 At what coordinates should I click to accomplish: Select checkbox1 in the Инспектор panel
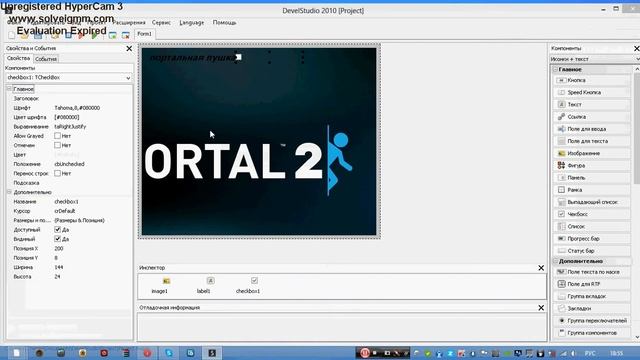[x=248, y=285]
